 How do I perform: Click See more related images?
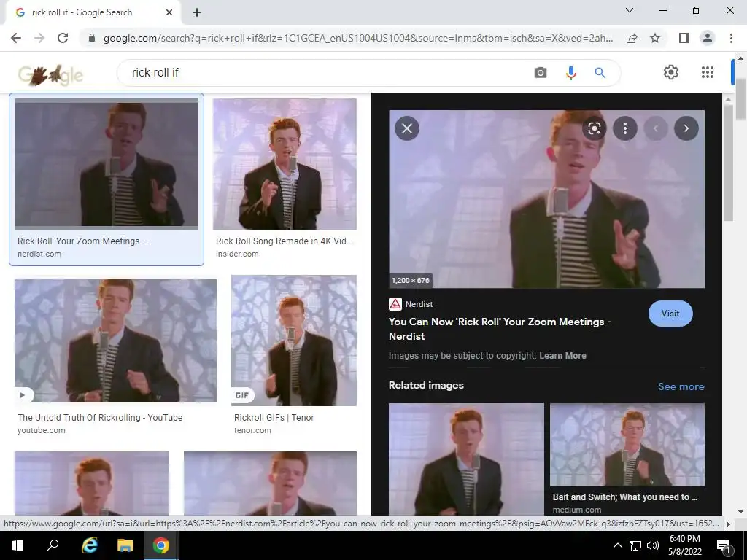coord(681,386)
